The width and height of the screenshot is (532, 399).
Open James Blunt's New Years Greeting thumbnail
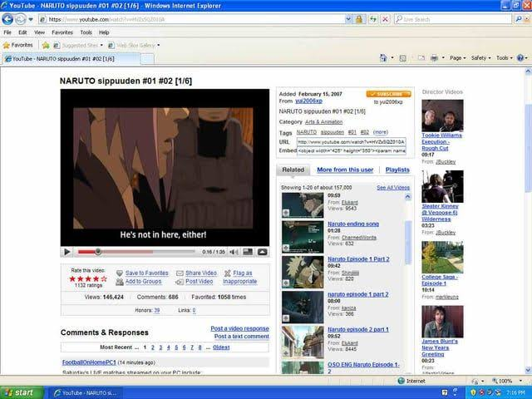(x=442, y=322)
